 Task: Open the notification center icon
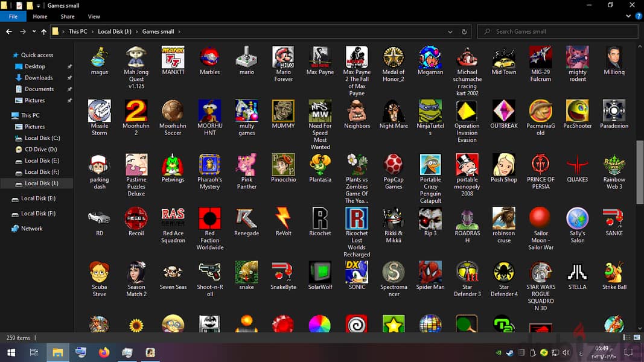tap(628, 352)
